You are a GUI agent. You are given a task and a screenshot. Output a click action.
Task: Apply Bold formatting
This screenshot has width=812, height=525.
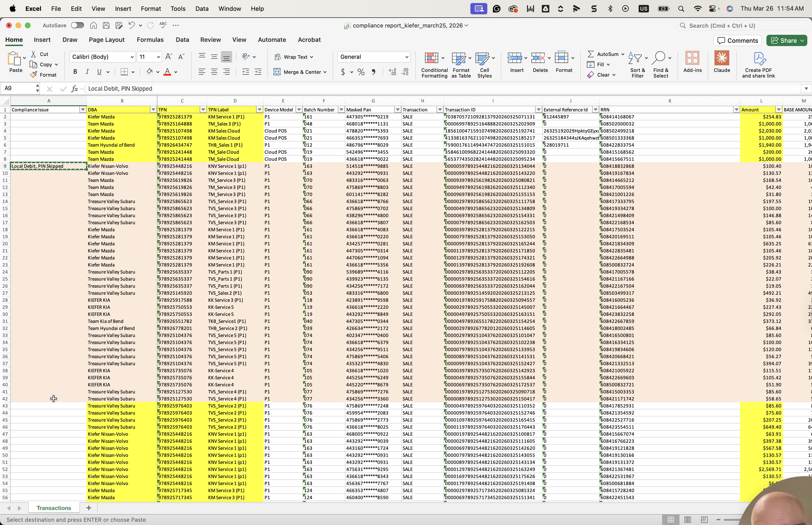pos(75,72)
